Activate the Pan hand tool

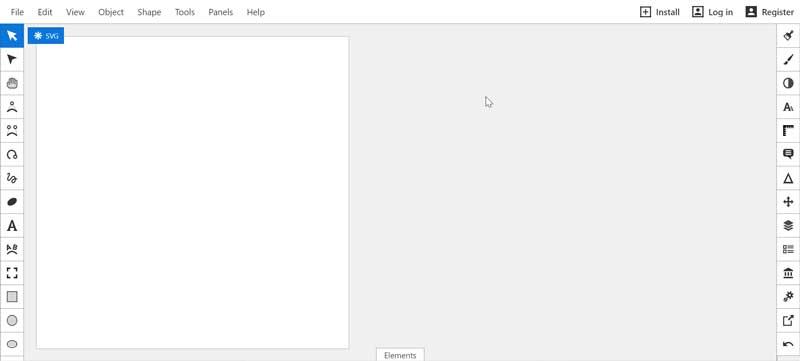12,83
